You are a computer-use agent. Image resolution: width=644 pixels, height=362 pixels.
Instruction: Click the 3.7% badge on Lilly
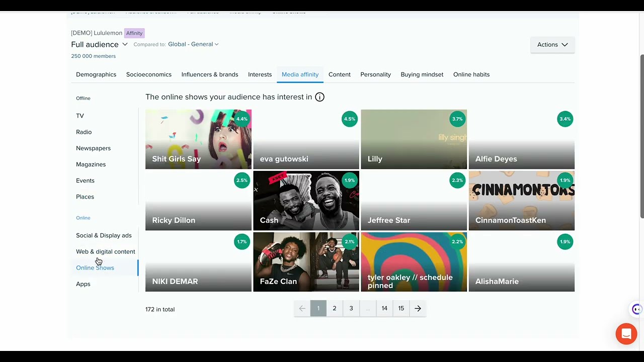tap(457, 119)
